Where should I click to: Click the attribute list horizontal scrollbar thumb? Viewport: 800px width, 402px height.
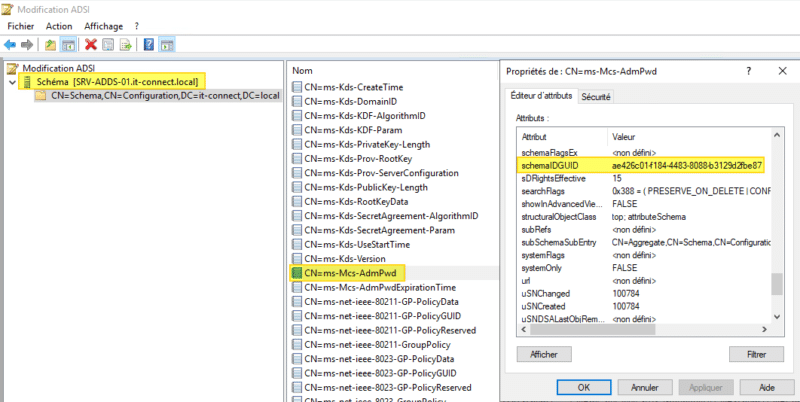pos(592,330)
